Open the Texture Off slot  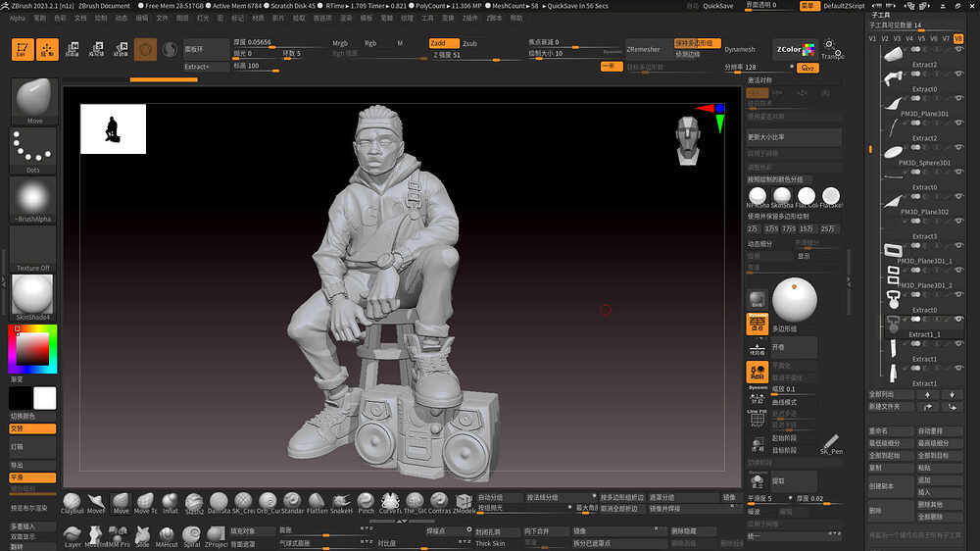point(33,249)
